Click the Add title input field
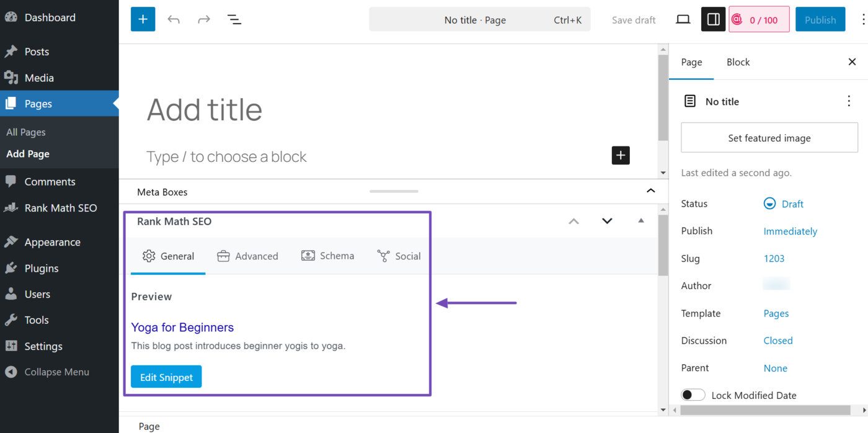Screen dimensions: 868x433 [x=205, y=110]
